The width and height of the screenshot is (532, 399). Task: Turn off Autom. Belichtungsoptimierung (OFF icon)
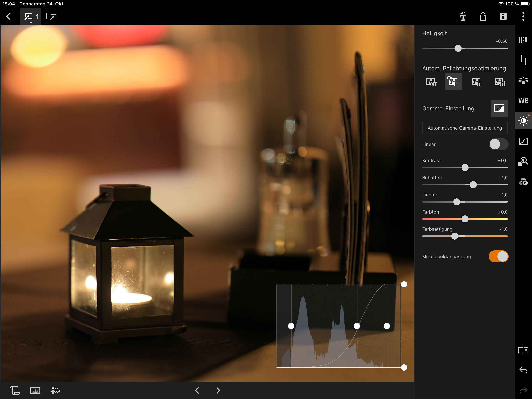point(431,82)
